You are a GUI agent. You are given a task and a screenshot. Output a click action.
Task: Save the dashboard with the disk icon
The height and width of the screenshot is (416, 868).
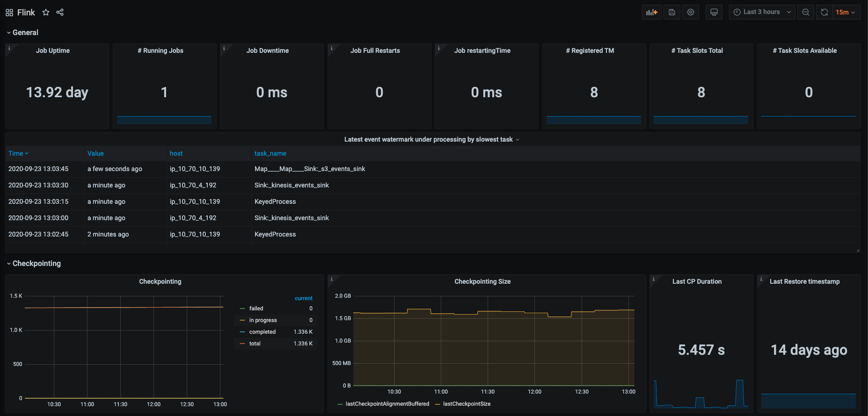pos(671,12)
